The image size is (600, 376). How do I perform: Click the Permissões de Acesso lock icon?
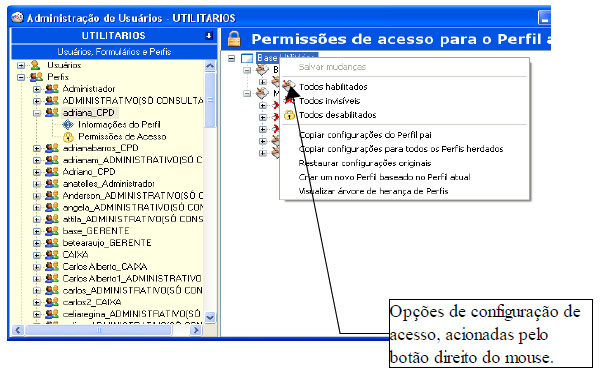(x=68, y=137)
